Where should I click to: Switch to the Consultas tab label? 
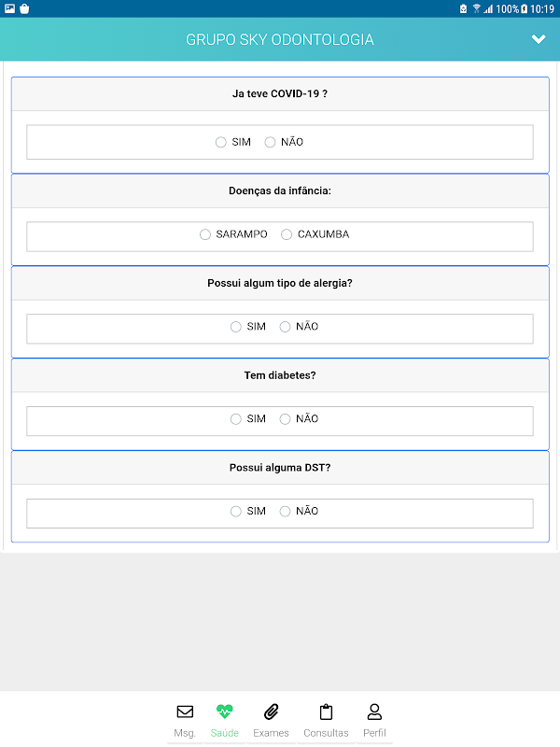point(326,733)
